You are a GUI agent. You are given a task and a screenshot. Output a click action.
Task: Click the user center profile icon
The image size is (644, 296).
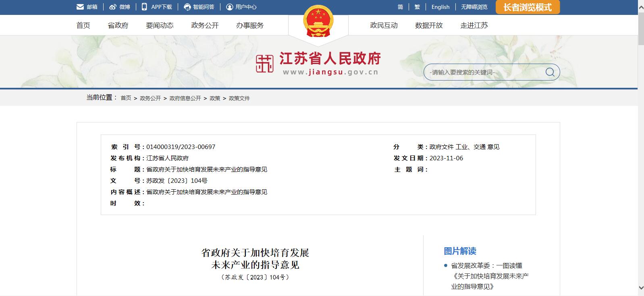click(x=230, y=7)
